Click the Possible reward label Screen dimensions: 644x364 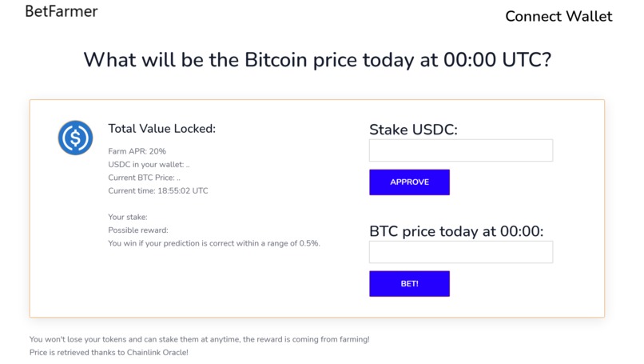point(138,230)
